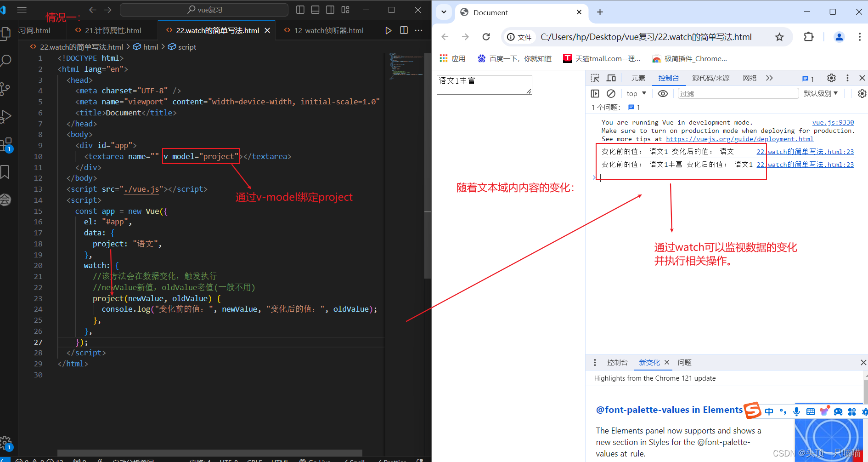Bookmark this page with star icon
Image resolution: width=868 pixels, height=462 pixels.
pyautogui.click(x=779, y=37)
